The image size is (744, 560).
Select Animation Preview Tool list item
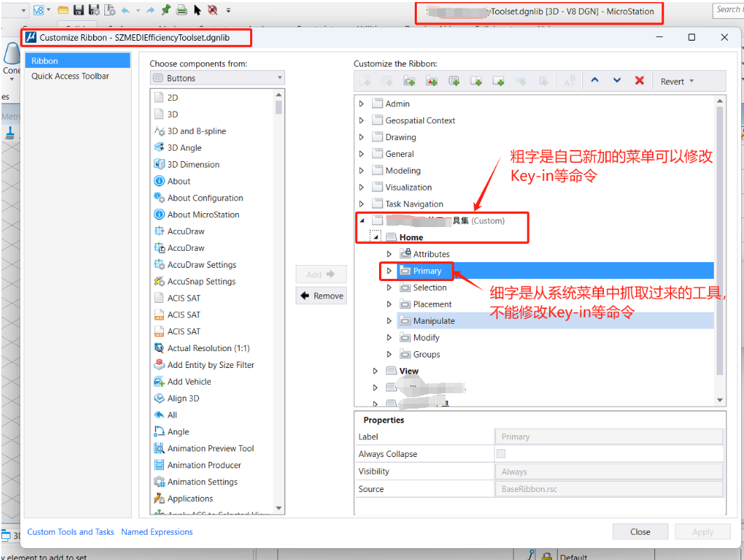click(x=210, y=449)
